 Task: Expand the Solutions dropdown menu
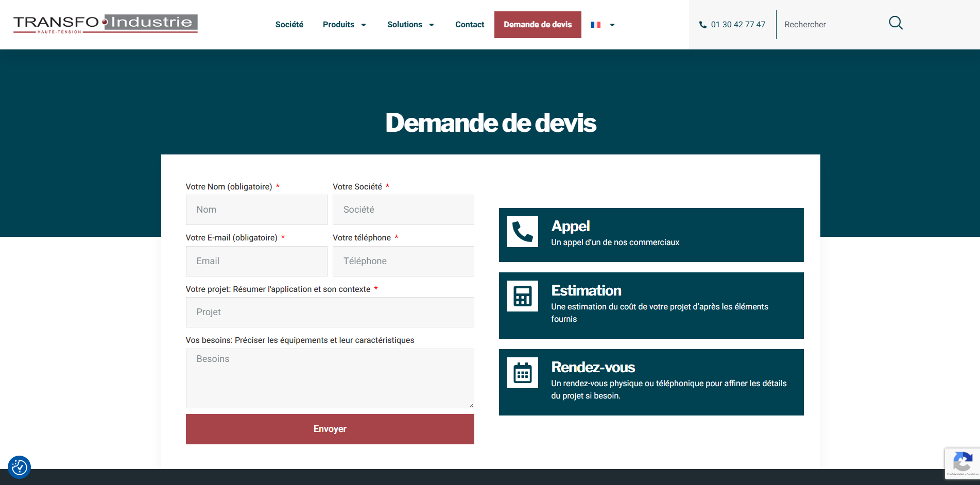(x=410, y=24)
